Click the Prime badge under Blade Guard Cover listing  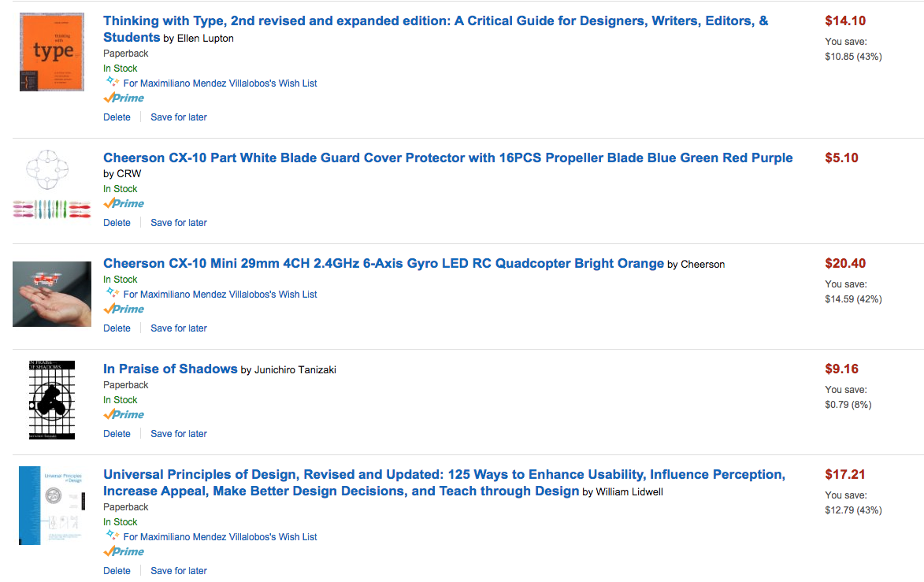tap(124, 204)
